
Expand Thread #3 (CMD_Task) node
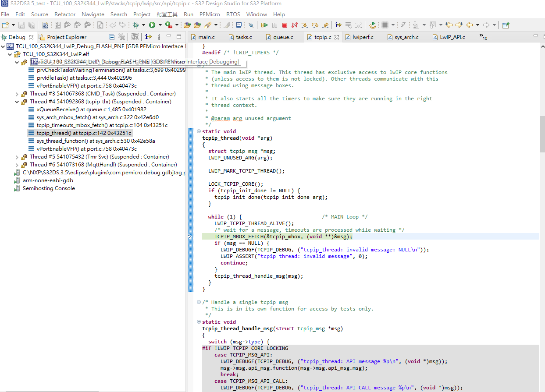[17, 94]
